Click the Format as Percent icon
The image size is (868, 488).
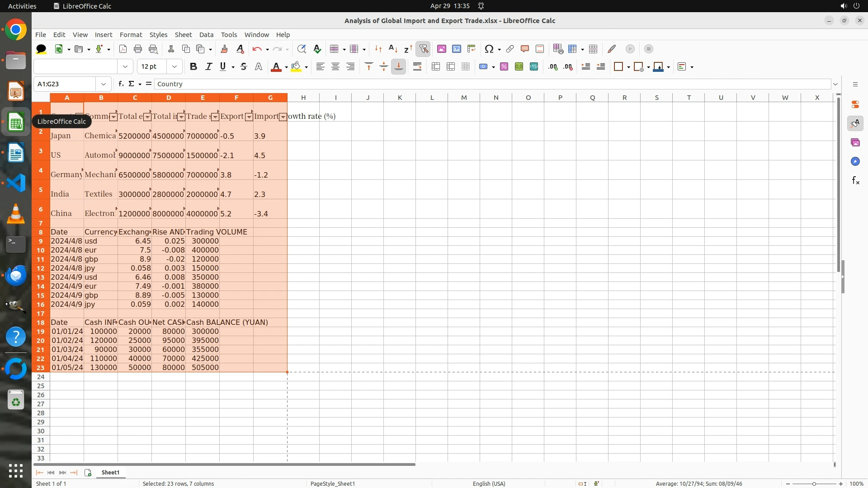point(504,67)
